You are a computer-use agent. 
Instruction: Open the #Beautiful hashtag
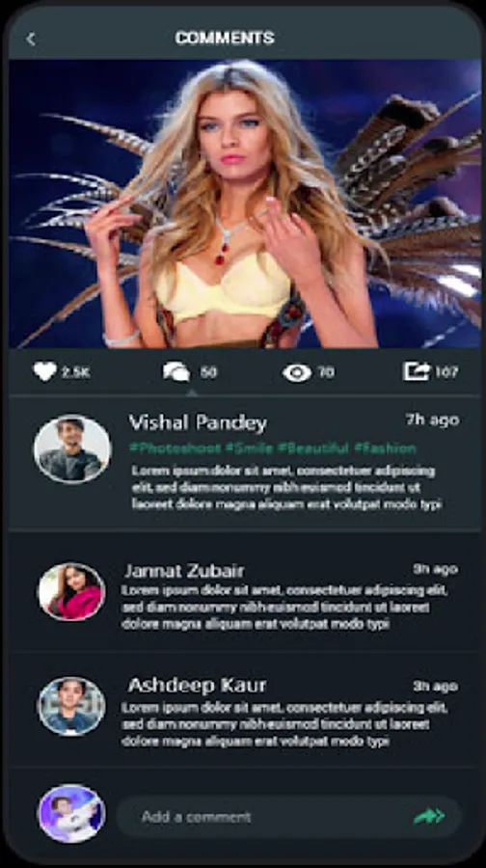(x=313, y=448)
